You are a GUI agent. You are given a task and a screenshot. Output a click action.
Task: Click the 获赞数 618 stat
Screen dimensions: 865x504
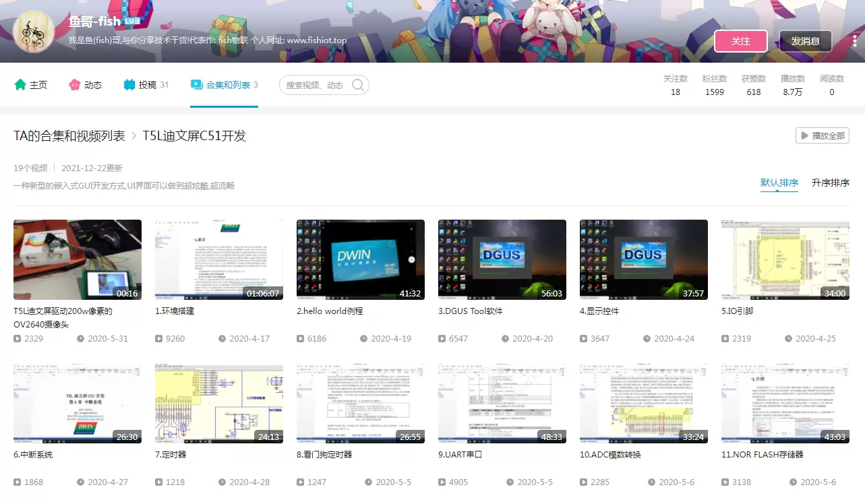coord(754,86)
